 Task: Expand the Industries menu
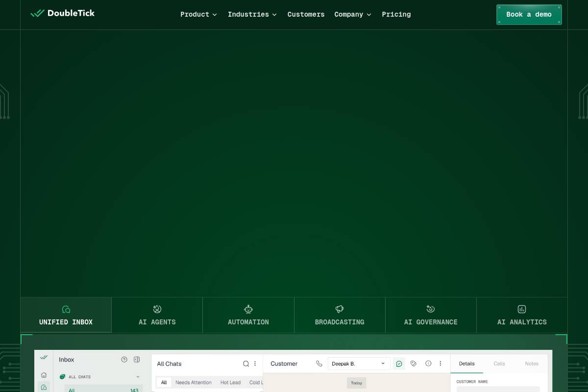(252, 15)
